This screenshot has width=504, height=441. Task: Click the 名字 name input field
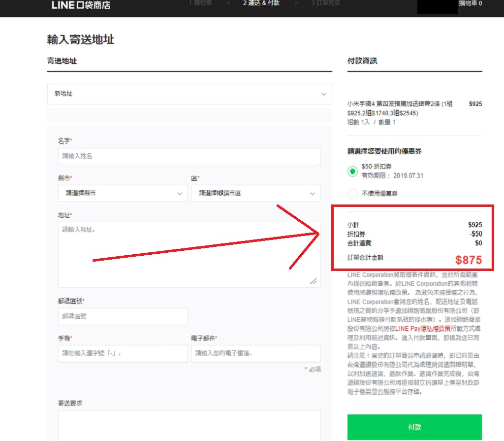pos(189,156)
